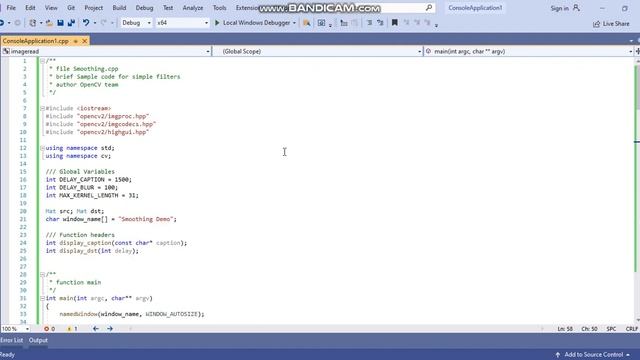Image resolution: width=640 pixels, height=360 pixels.
Task: Click the vertical scrollbar of the code editor
Action: pyautogui.click(x=637, y=190)
